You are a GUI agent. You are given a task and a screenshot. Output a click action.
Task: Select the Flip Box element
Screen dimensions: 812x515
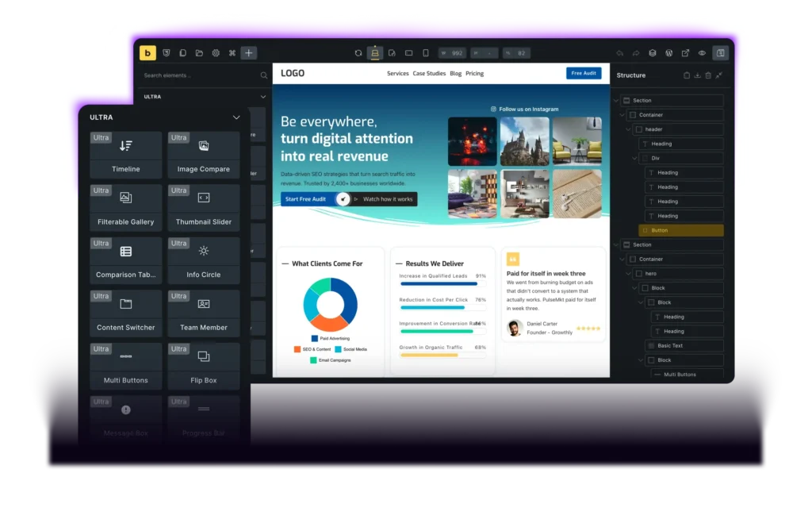[x=204, y=366]
